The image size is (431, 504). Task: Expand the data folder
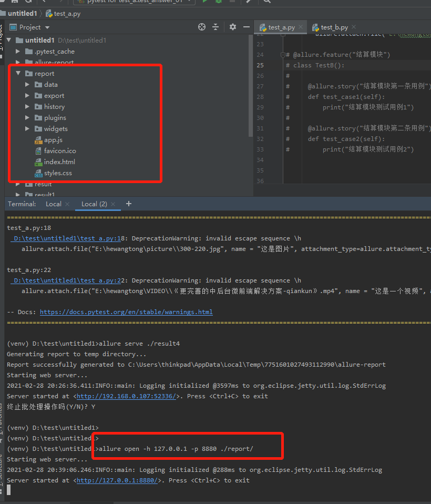coord(27,85)
